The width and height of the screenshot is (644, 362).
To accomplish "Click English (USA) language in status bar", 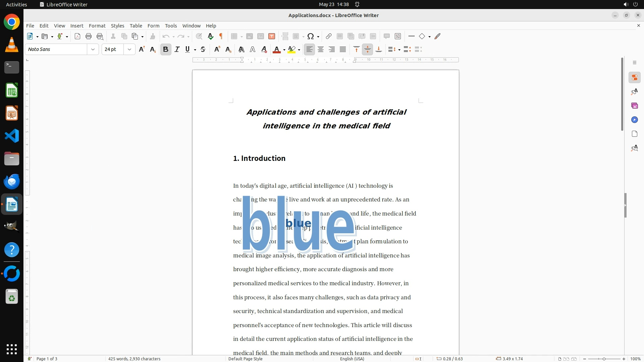I will [x=352, y=359].
